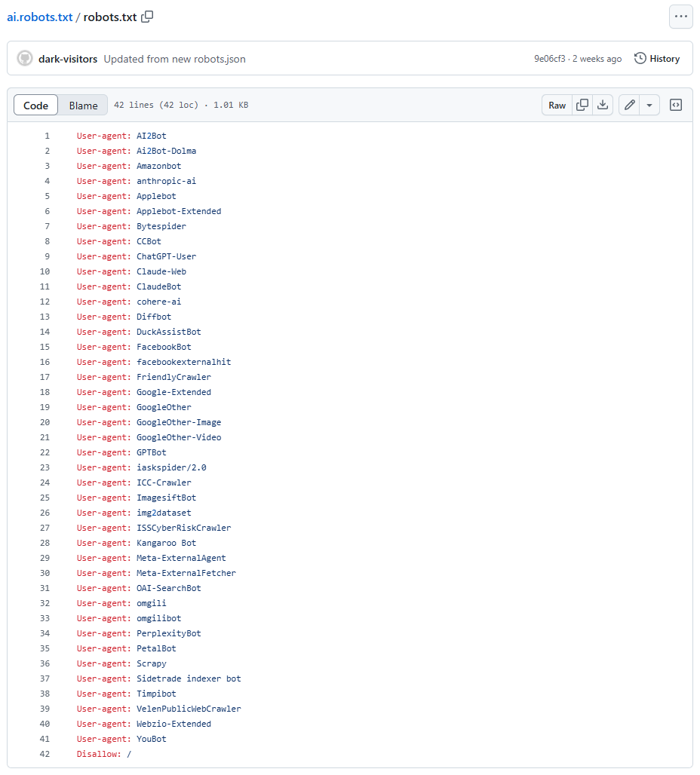
Task: Click 'Kangaroo Bot' on line 28
Action: (166, 543)
